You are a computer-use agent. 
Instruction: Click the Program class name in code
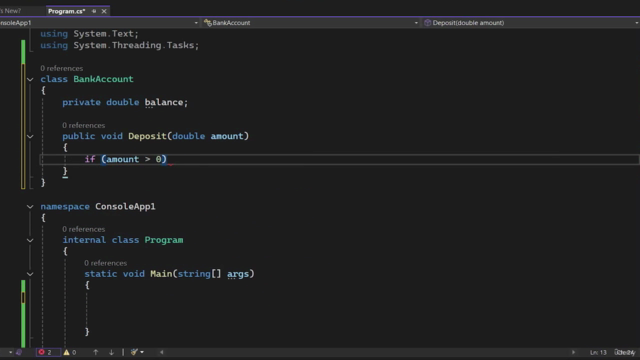tap(164, 240)
